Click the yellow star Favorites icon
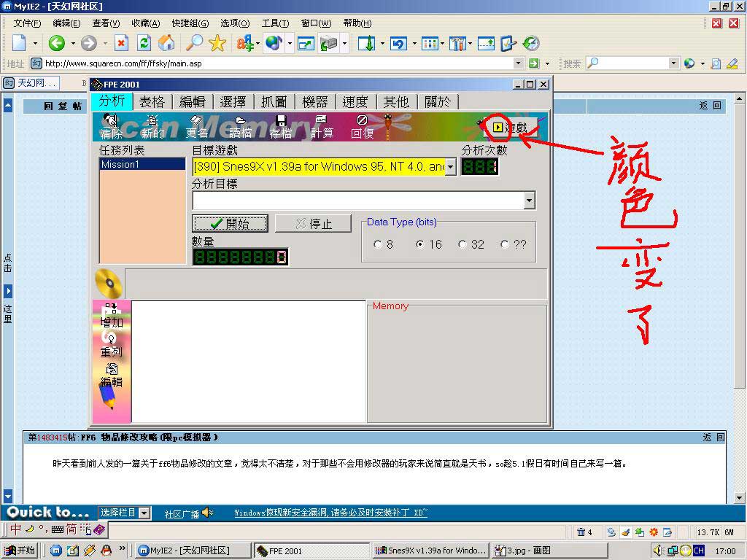The width and height of the screenshot is (747, 560). click(x=217, y=43)
